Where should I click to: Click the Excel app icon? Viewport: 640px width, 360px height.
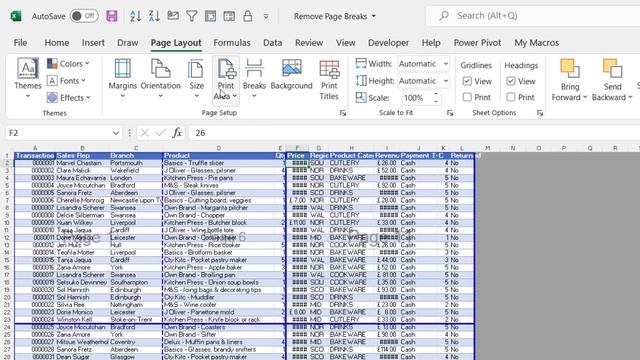pyautogui.click(x=16, y=16)
